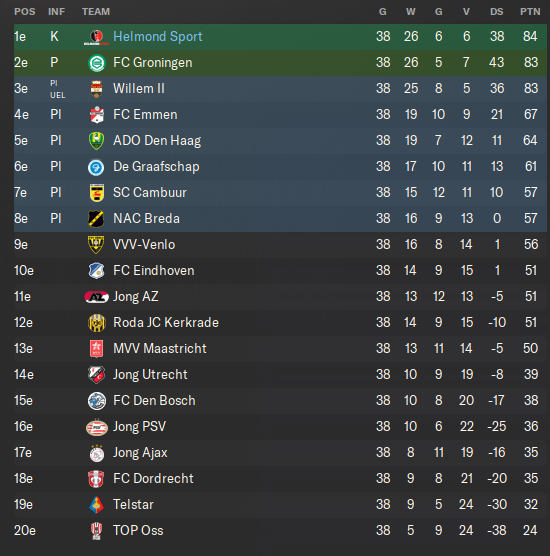Viewport: 550px width, 556px height.
Task: Select the Willem II crest icon
Action: [x=96, y=89]
